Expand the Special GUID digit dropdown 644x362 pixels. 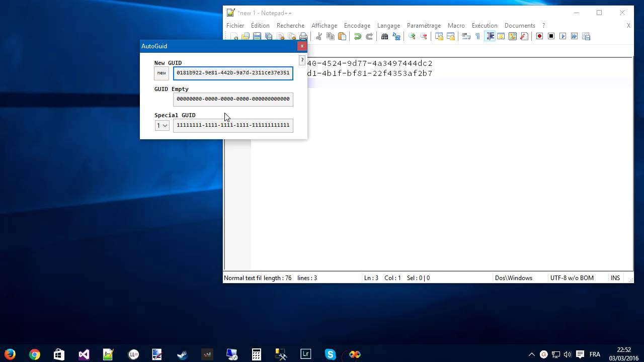pos(162,125)
